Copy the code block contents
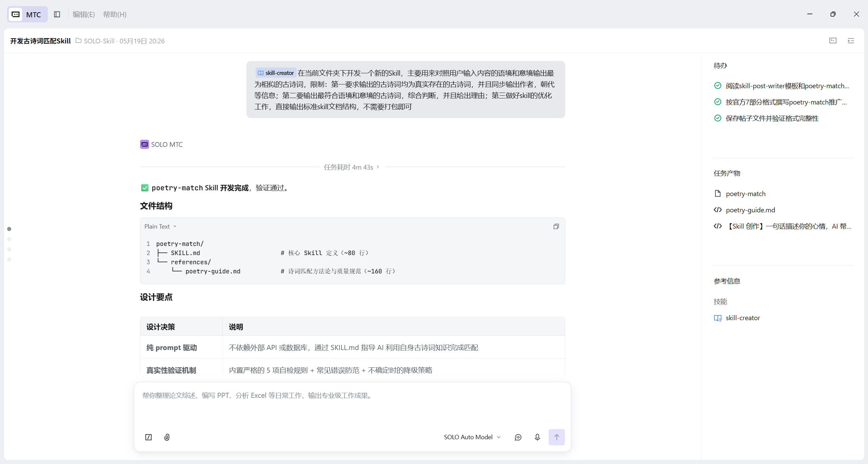This screenshot has width=868, height=464. pos(556,226)
